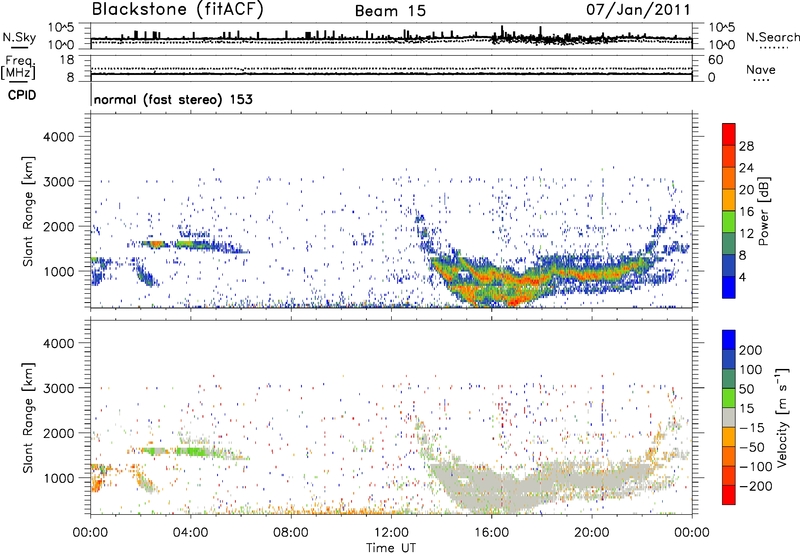This screenshot has width=800, height=554.
Task: Click the date '07/Jan/2011'
Action: point(638,10)
